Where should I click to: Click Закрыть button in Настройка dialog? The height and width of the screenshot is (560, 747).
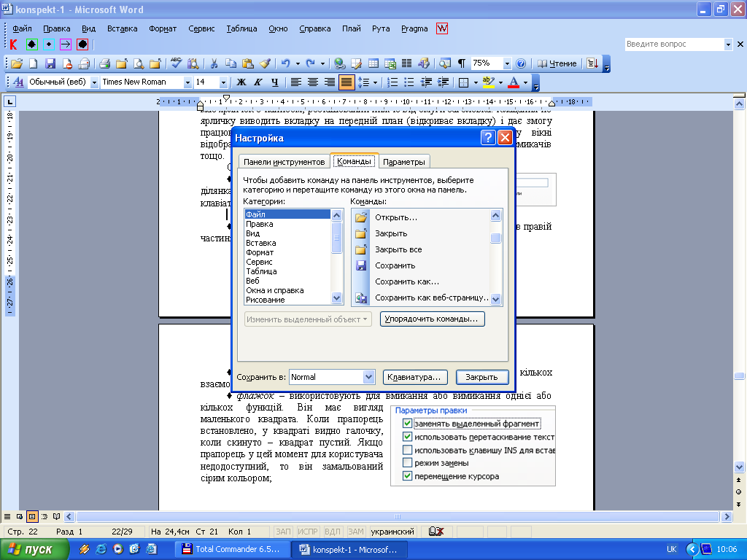click(x=482, y=377)
